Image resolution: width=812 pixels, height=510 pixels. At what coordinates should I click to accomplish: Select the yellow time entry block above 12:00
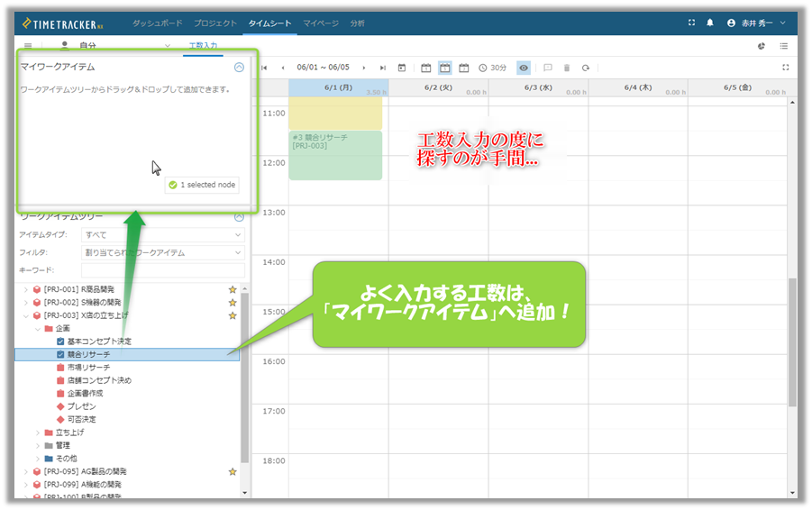click(x=335, y=114)
